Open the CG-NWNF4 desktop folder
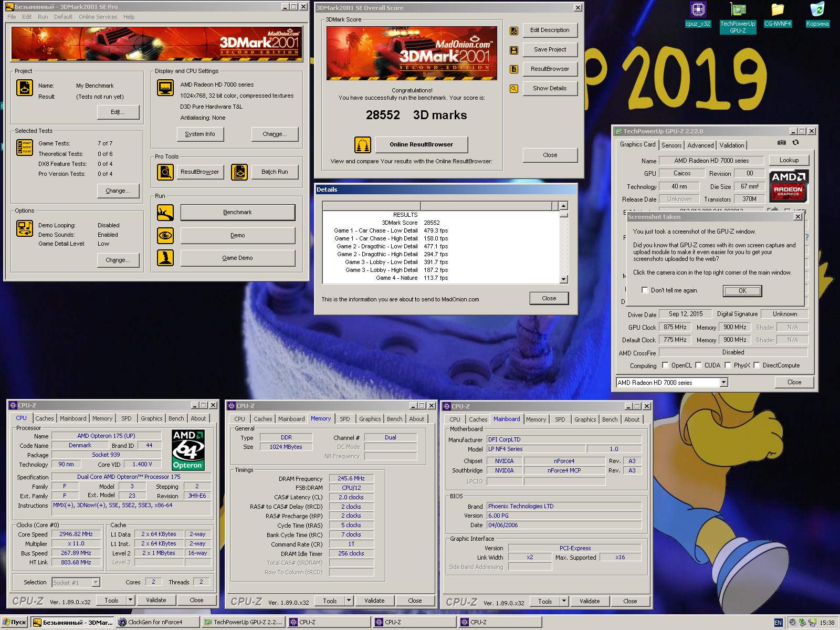This screenshot has width=840, height=630. click(x=778, y=14)
